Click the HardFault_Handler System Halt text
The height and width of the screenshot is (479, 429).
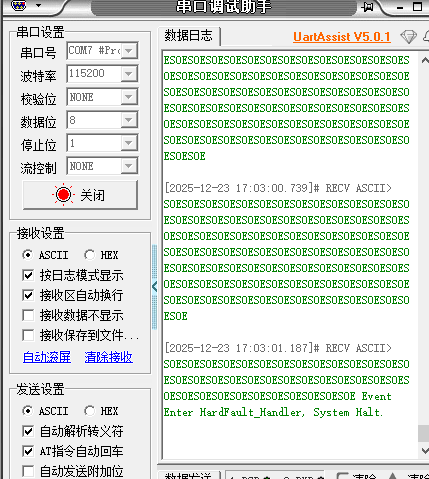click(273, 412)
